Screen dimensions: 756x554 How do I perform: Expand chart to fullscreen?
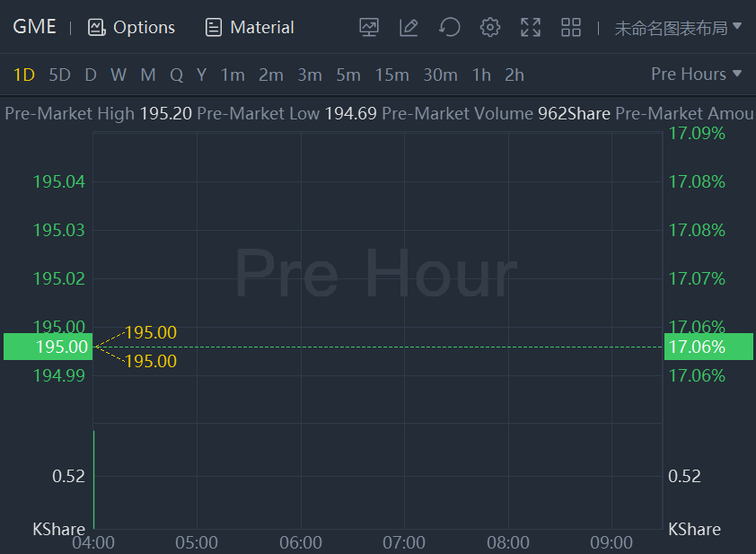531,28
